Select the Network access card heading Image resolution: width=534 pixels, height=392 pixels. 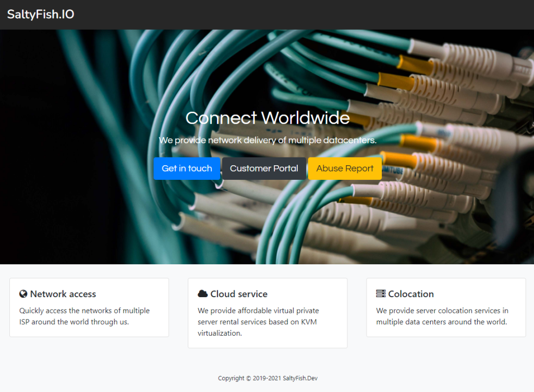point(63,294)
